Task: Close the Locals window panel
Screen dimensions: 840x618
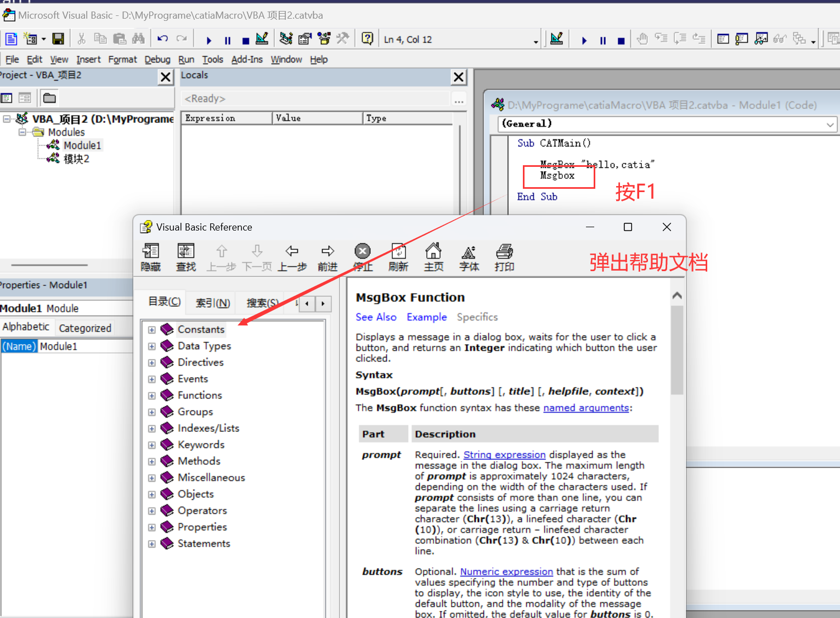Action: [x=459, y=77]
